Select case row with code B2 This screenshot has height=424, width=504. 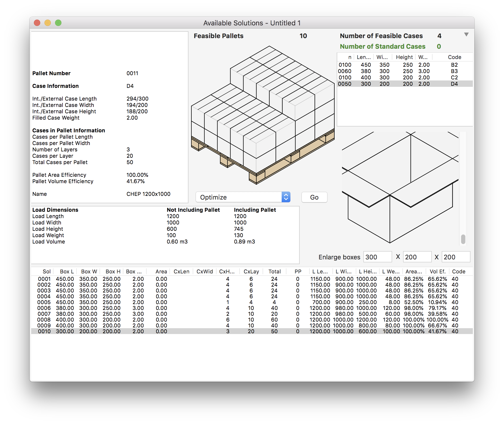click(x=405, y=65)
